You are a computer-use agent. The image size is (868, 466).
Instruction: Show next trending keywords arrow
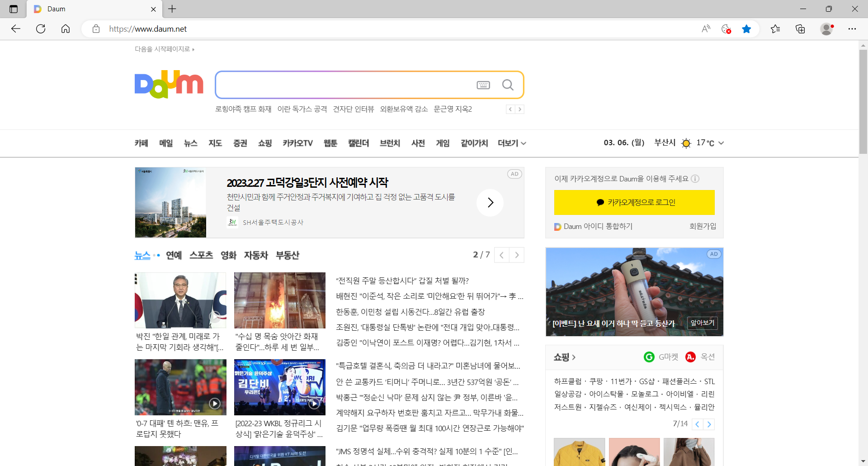[x=519, y=109]
